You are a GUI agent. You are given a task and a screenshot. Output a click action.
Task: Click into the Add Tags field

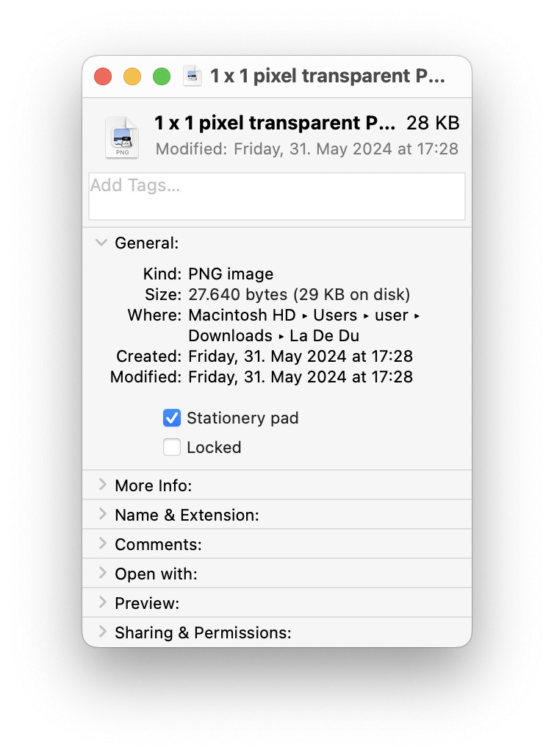[x=276, y=196]
